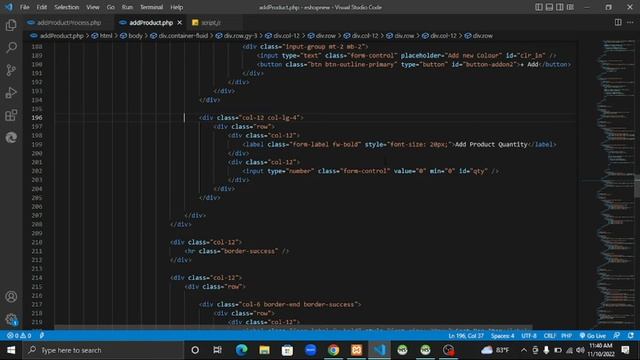Open the editor more actions ellipsis
The image size is (640, 360).
point(630,22)
